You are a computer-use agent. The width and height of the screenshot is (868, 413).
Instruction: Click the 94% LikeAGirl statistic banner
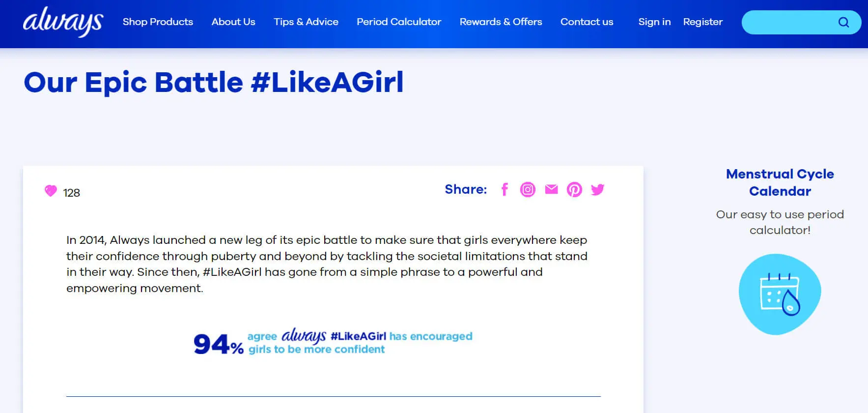point(333,342)
